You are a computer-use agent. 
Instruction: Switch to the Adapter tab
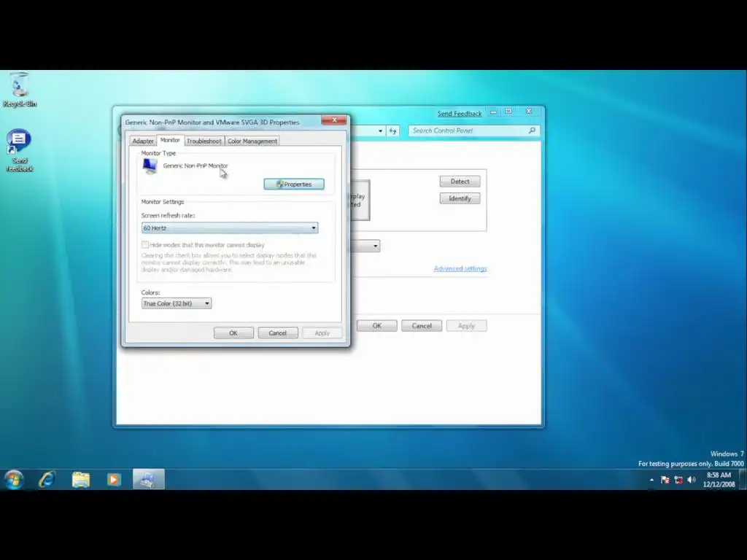click(x=143, y=141)
